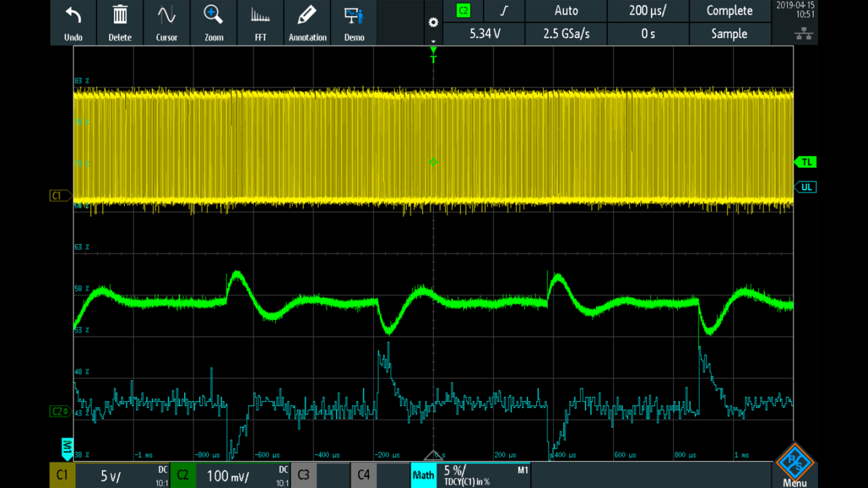Edit the 5.34 V trigger level

point(484,34)
